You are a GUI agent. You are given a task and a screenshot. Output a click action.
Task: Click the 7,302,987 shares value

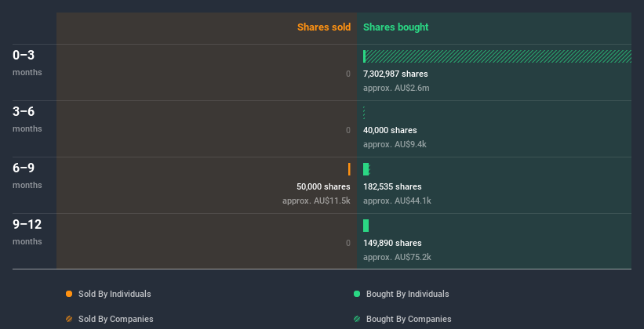pos(395,74)
